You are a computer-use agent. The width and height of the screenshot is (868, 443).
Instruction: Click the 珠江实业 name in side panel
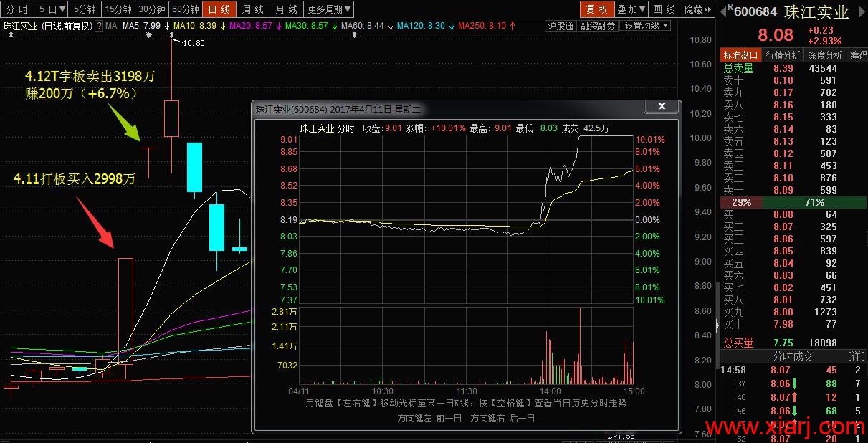click(x=817, y=12)
